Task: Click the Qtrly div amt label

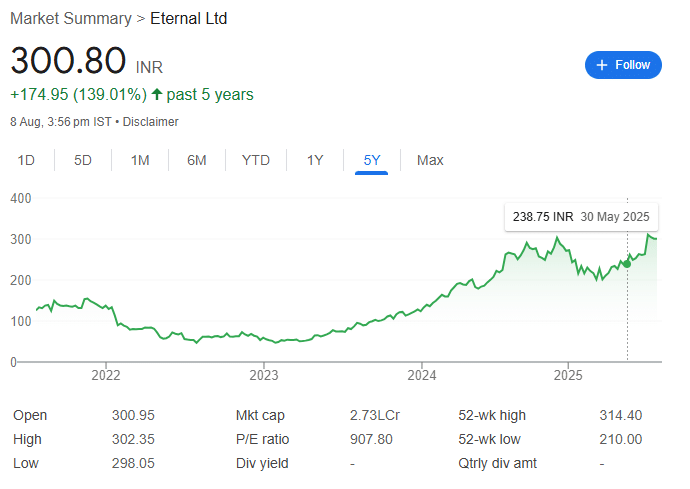Action: click(x=497, y=463)
